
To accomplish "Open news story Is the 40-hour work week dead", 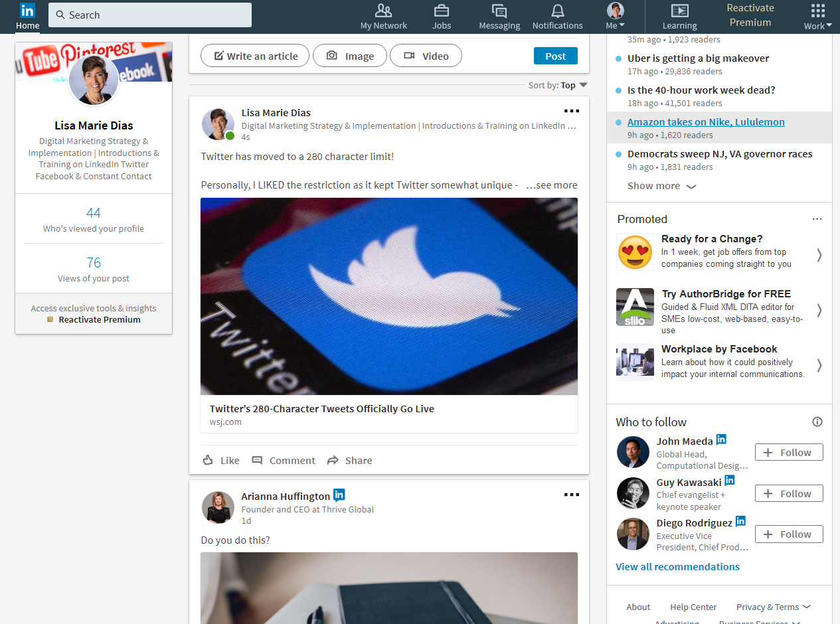I will [x=701, y=90].
